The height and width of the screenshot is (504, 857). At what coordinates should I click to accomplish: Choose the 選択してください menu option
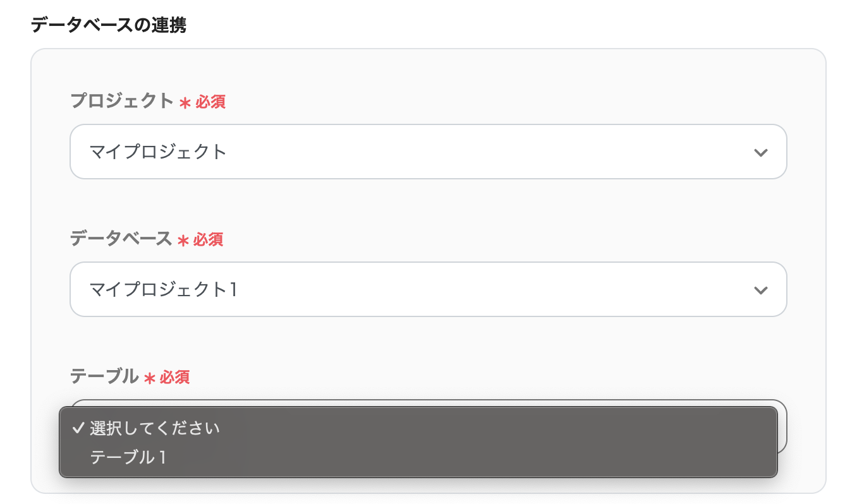tap(155, 428)
